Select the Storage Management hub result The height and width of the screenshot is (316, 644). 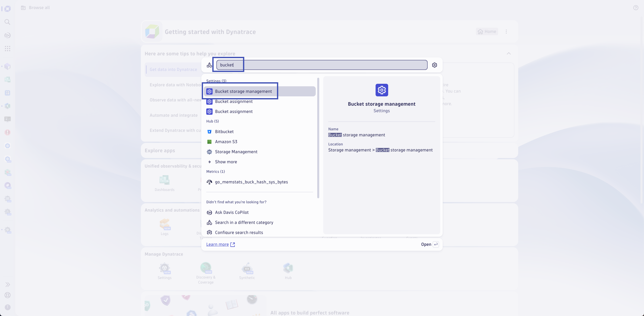(260, 152)
